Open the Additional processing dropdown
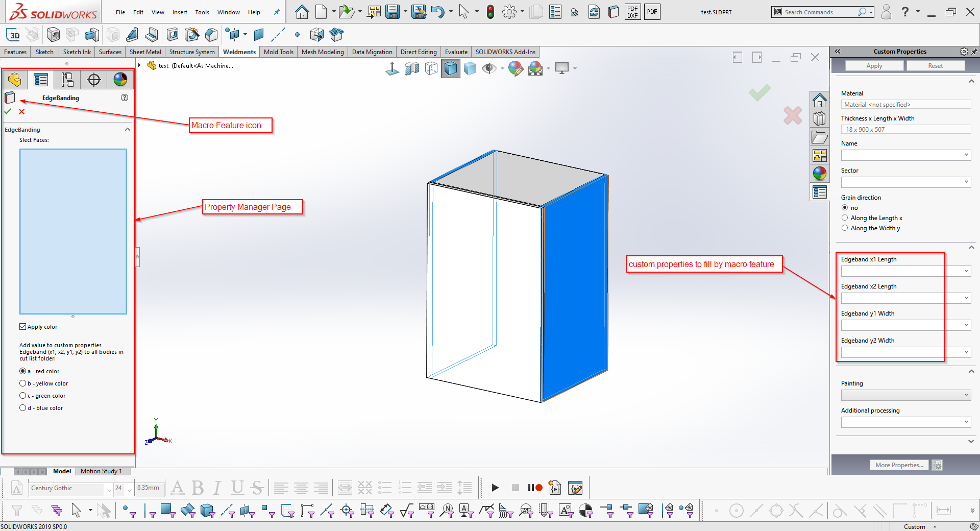 coord(966,422)
